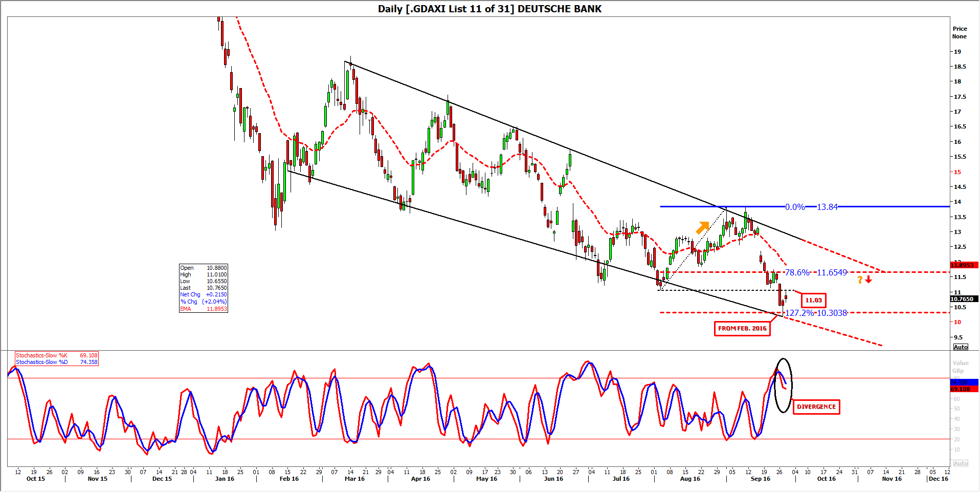
Task: Click the Stochastics-Slow %D legend entry
Action: pos(57,362)
